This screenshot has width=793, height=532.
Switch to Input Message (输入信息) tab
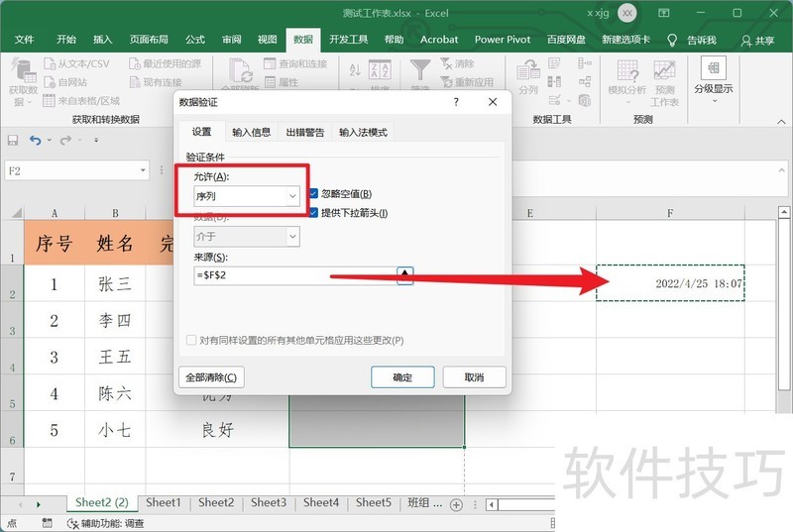click(252, 133)
